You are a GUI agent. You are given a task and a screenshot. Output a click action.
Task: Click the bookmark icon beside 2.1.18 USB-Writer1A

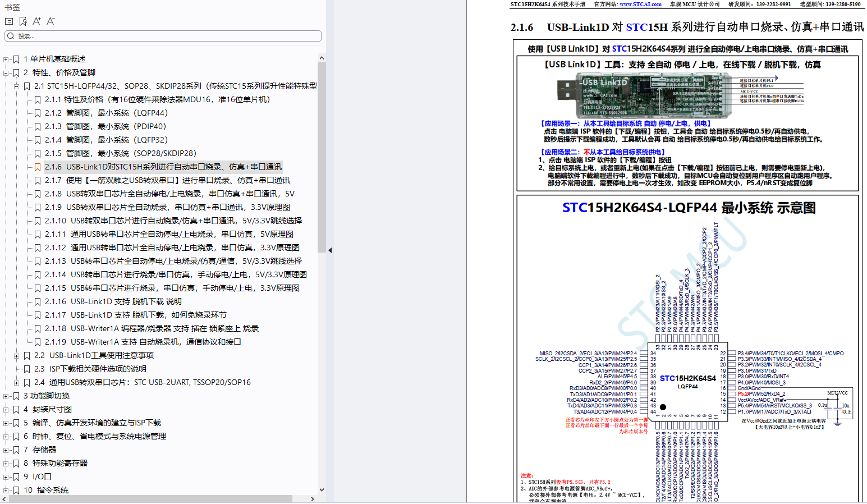click(38, 328)
